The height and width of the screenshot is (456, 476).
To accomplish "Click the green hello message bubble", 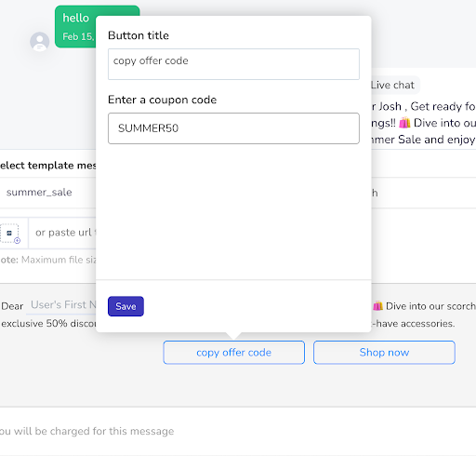I will point(75,27).
